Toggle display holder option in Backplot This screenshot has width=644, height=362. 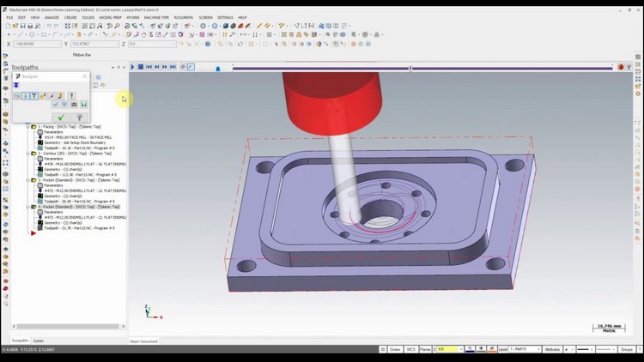click(x=34, y=95)
